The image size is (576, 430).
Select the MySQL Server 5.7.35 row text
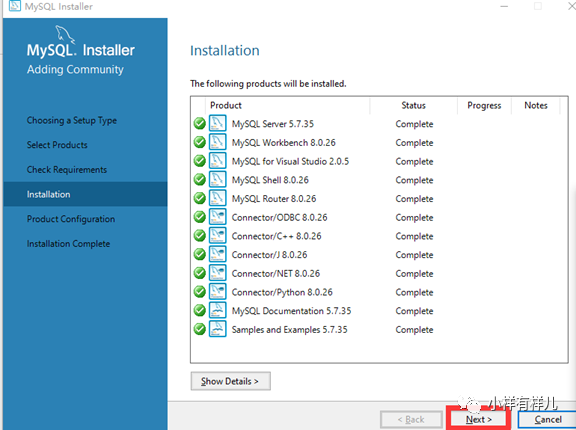[x=273, y=124]
